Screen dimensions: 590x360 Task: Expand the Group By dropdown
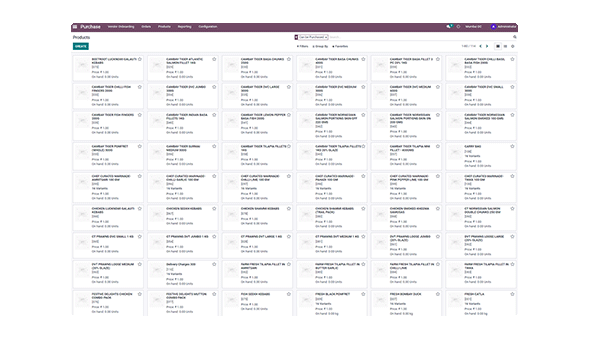(x=320, y=46)
